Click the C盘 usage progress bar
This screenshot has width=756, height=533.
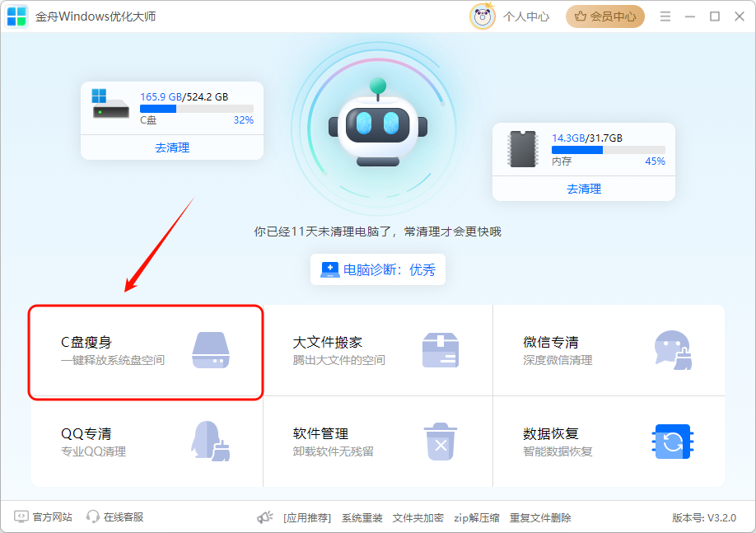[x=197, y=109]
